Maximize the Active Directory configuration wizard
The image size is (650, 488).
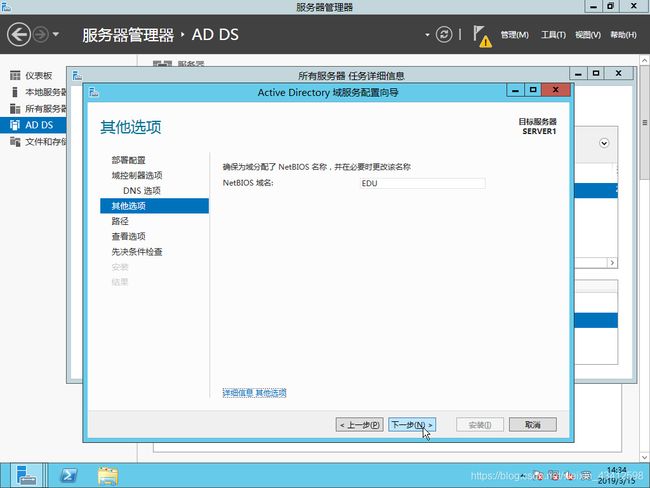[x=533, y=90]
